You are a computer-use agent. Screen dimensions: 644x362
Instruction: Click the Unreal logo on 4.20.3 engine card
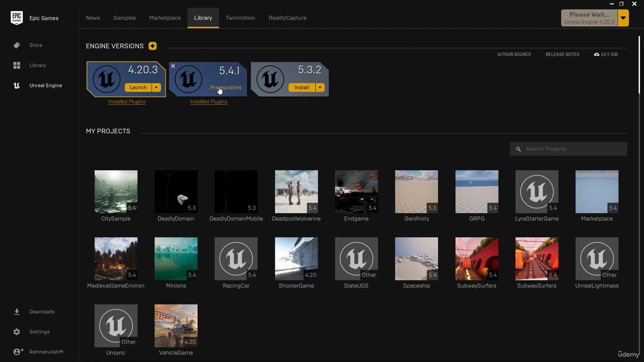pyautogui.click(x=107, y=79)
